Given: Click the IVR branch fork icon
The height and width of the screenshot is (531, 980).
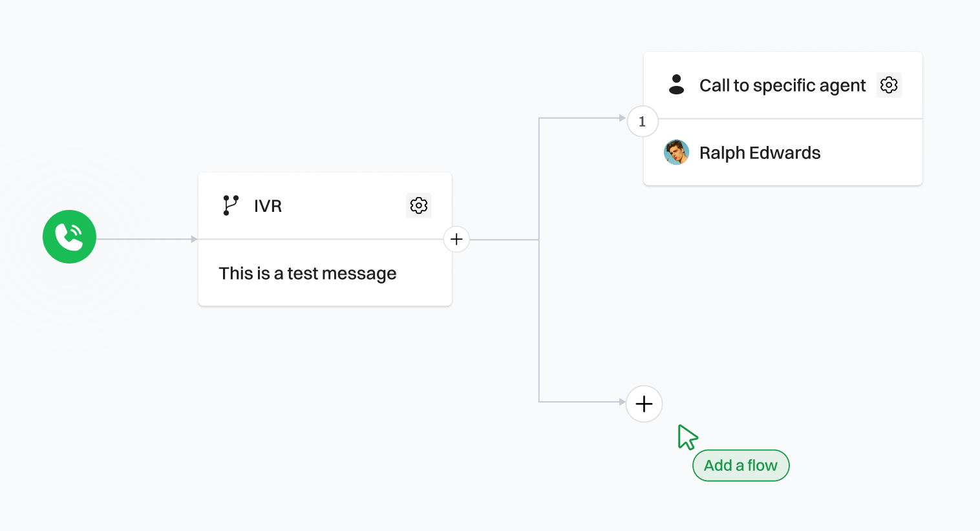Looking at the screenshot, I should pyautogui.click(x=231, y=205).
